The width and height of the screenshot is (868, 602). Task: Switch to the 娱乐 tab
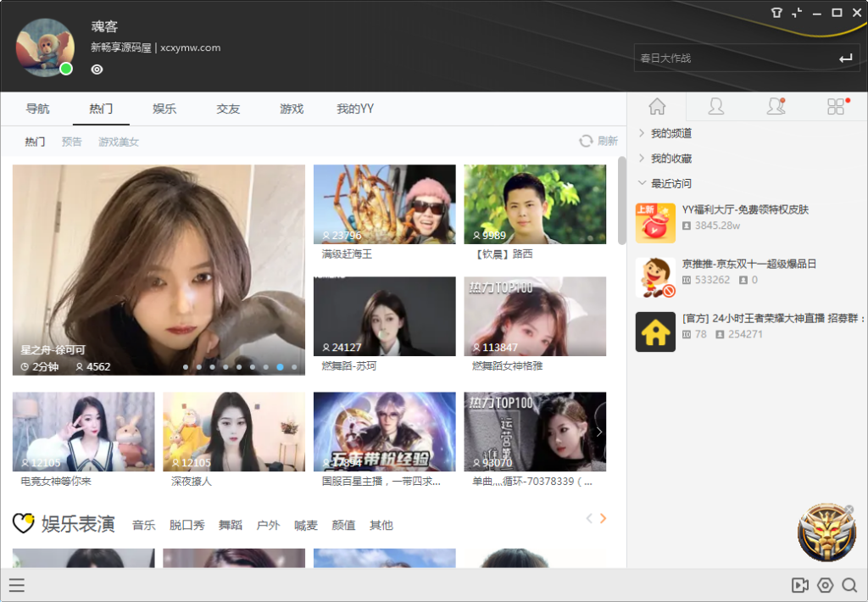click(x=164, y=109)
